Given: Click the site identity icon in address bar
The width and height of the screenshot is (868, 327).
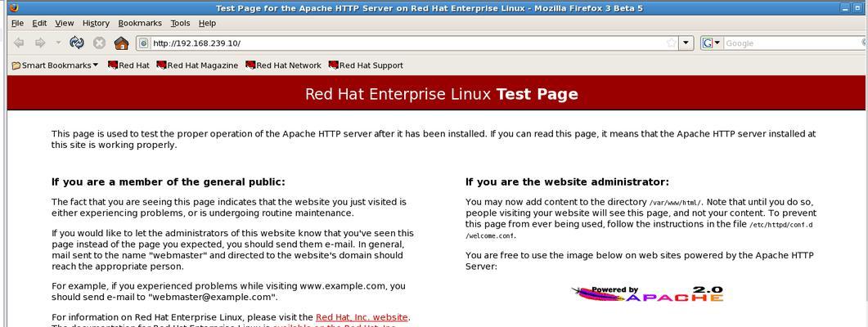Looking at the screenshot, I should pos(143,43).
